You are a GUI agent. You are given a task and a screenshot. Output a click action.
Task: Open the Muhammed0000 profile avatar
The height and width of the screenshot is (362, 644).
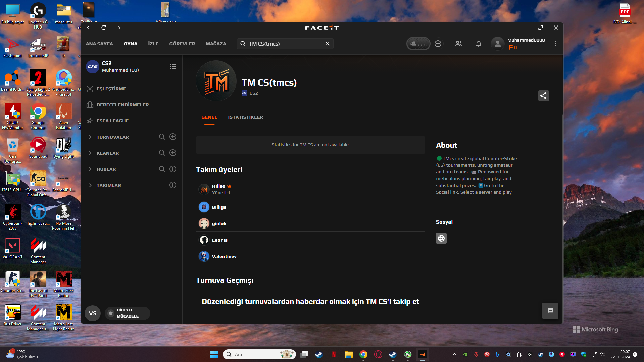[x=497, y=44]
